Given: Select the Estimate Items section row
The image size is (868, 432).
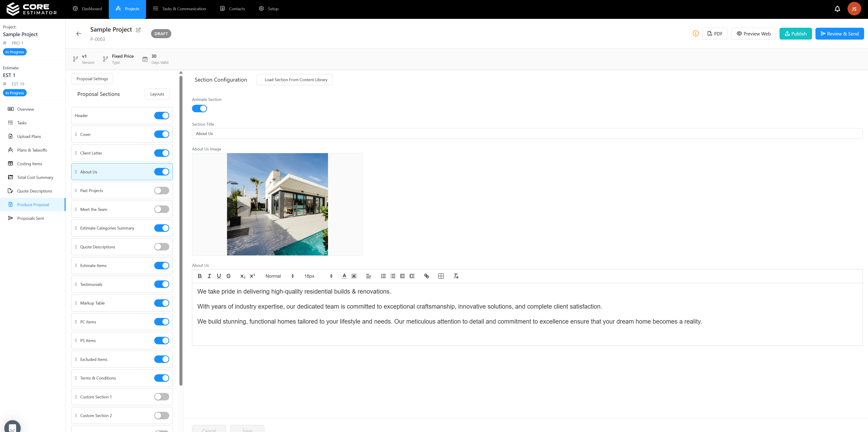Looking at the screenshot, I should pyautogui.click(x=122, y=266).
